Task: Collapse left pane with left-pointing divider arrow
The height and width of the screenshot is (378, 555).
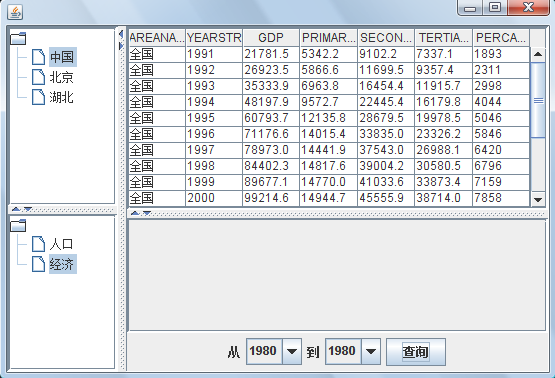Action: click(x=121, y=34)
